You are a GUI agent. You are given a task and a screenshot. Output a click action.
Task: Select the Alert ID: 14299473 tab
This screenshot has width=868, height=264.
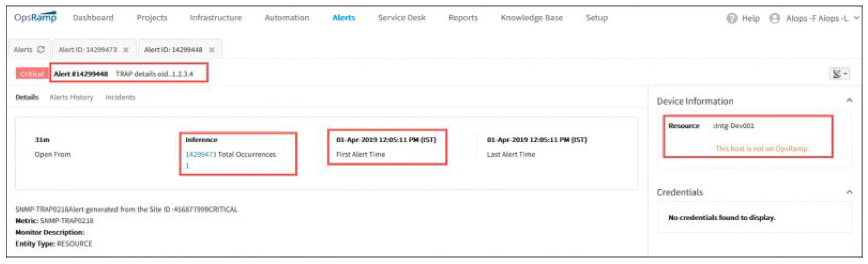tap(87, 50)
